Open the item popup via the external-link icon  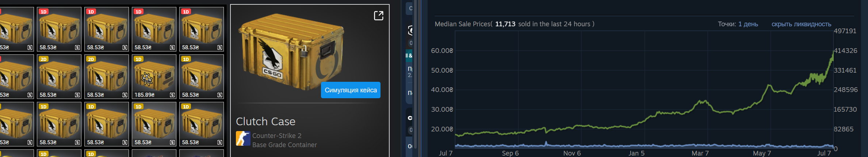click(x=379, y=16)
